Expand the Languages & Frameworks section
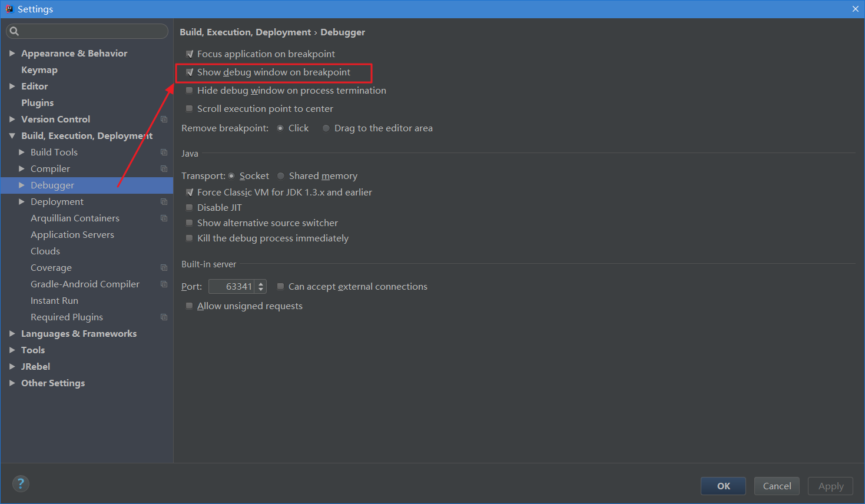865x504 pixels. coord(13,333)
